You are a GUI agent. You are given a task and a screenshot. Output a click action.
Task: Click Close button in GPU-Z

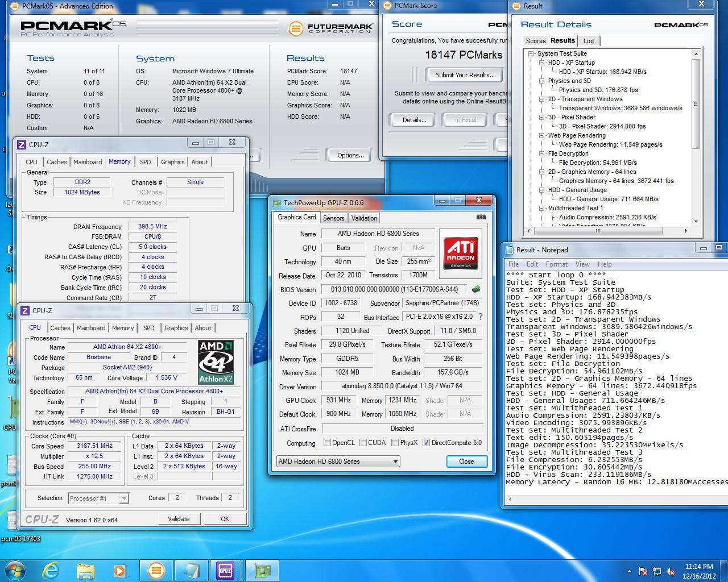click(466, 462)
